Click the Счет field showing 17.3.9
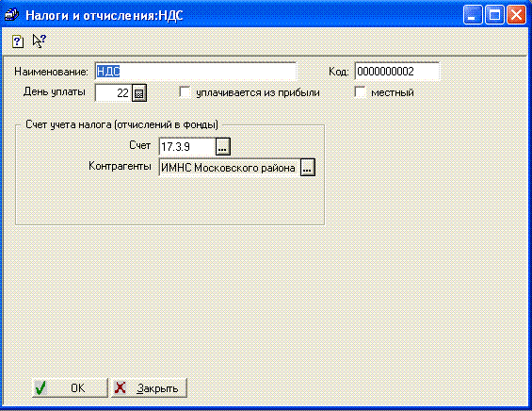The image size is (532, 411). [187, 147]
